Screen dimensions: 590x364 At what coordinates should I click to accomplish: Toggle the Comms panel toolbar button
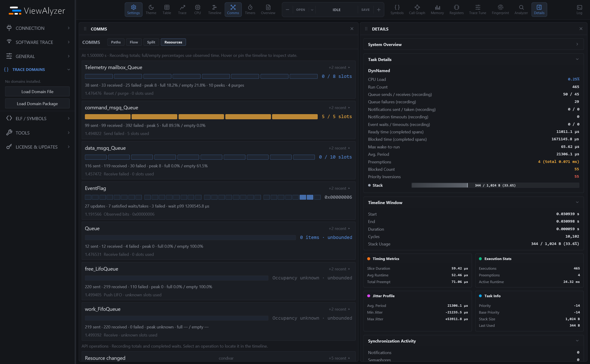233,10
